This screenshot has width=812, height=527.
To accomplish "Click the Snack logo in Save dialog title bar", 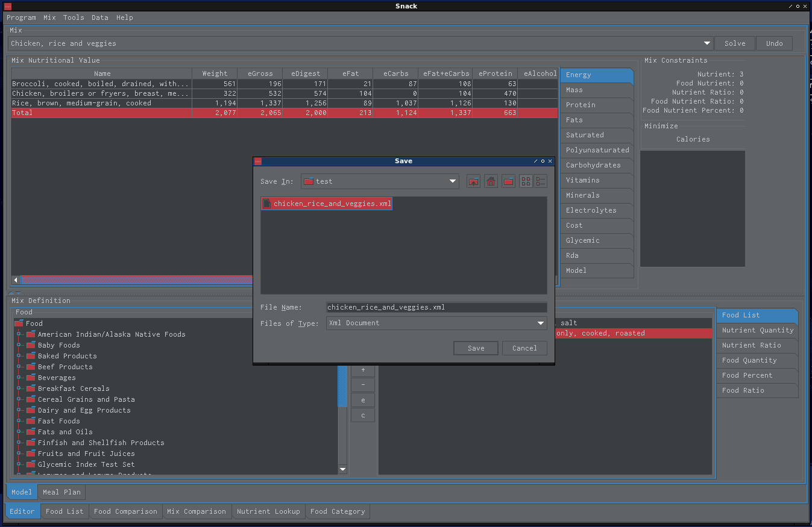I will point(258,161).
